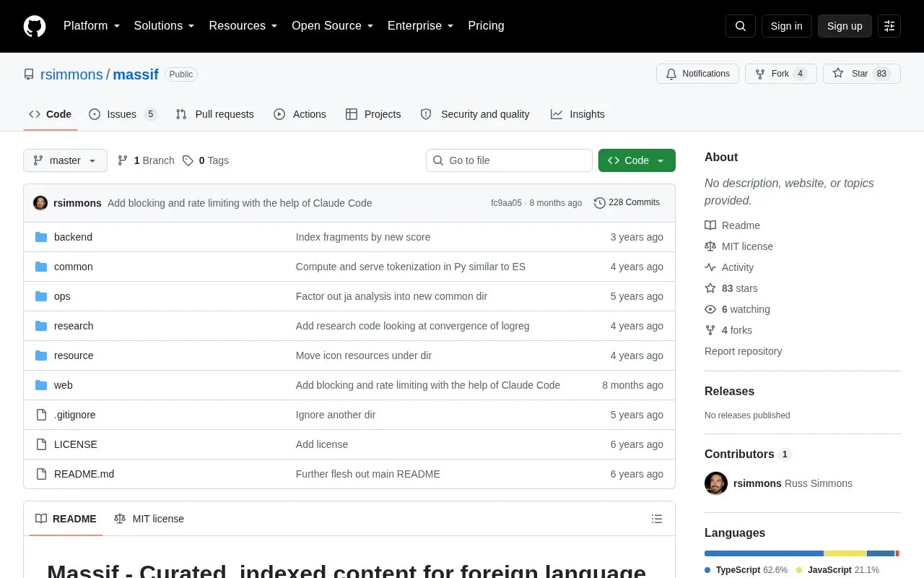Open the Releases heading link
Image resolution: width=924 pixels, height=578 pixels.
729,391
